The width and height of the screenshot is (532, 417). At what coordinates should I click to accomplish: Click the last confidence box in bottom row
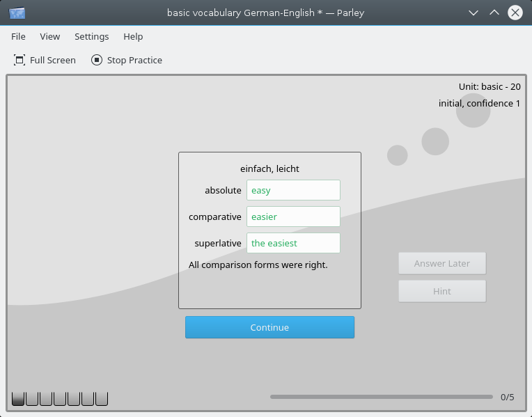102,398
